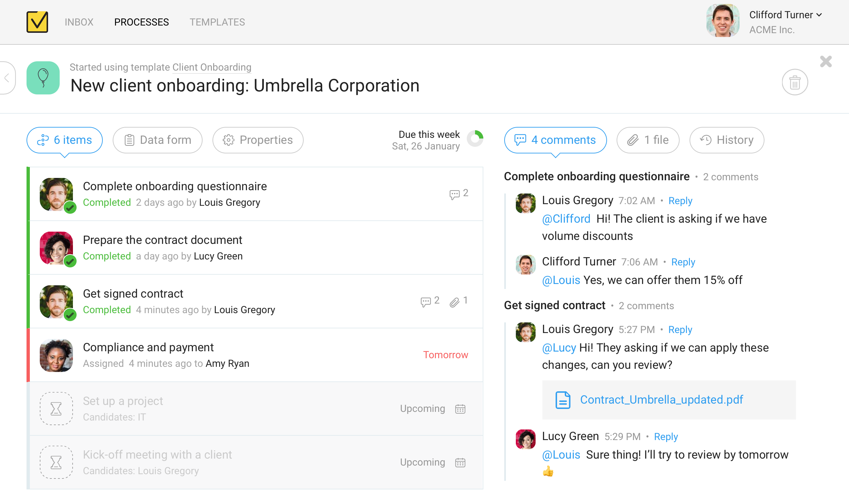Image resolution: width=849 pixels, height=504 pixels.
Task: Open the 1 file tab
Action: coord(648,140)
